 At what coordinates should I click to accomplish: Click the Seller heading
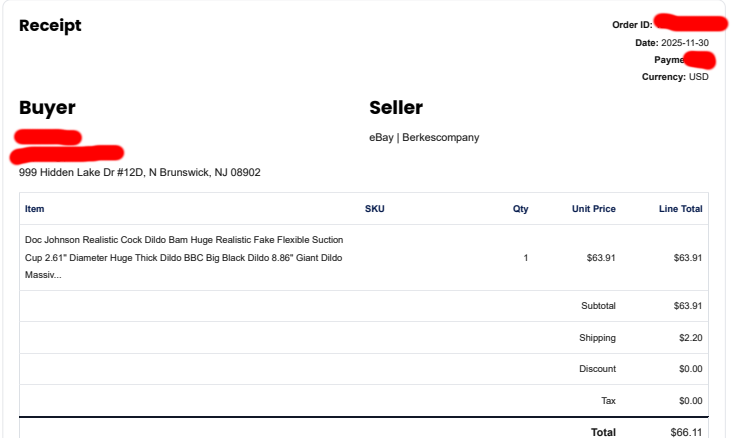pyautogui.click(x=396, y=108)
